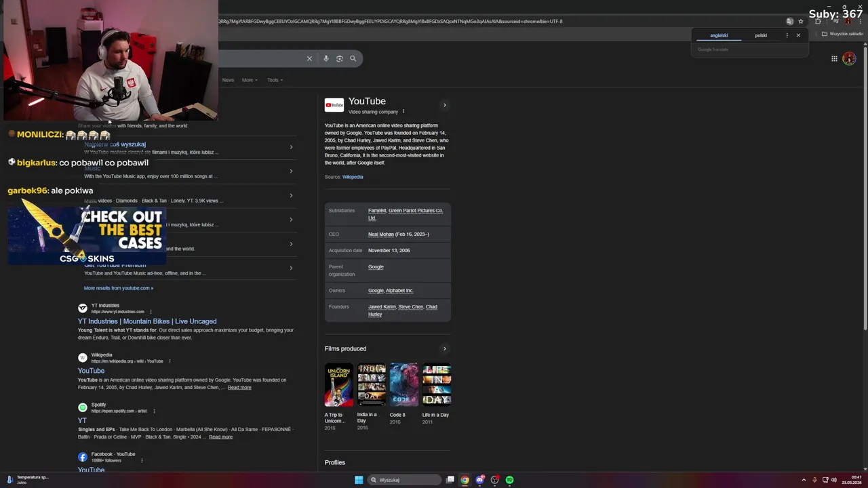Screen dimensions: 868x488
Task: Select polski tab in translate popup
Action: (x=761, y=35)
